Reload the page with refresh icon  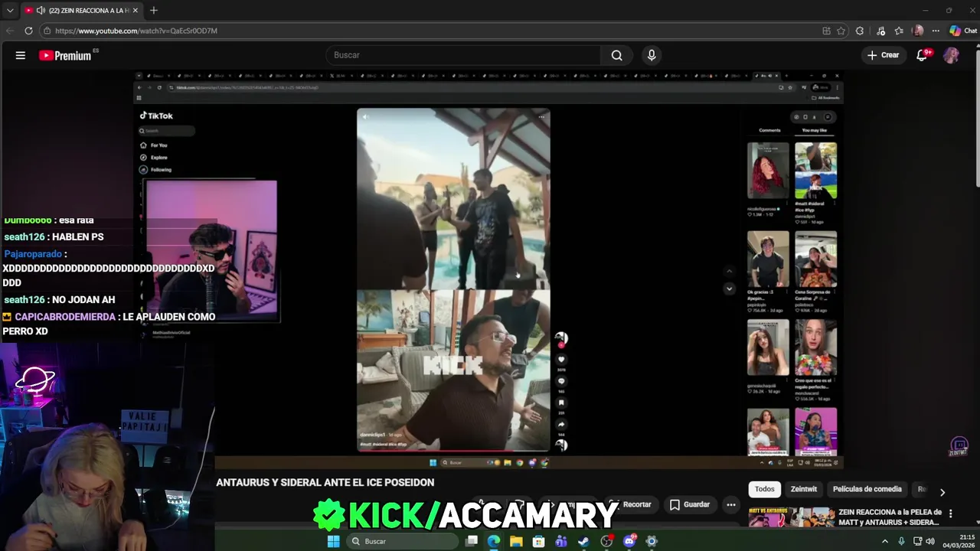tap(28, 31)
